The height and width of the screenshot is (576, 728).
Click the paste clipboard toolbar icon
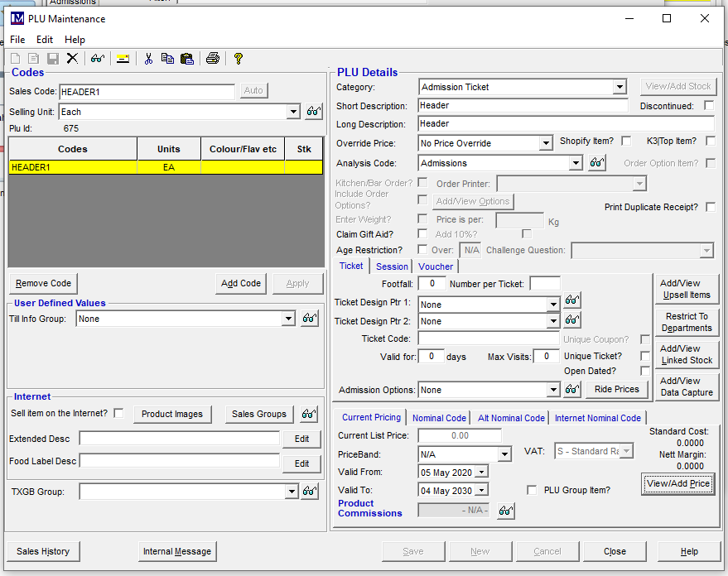click(186, 58)
